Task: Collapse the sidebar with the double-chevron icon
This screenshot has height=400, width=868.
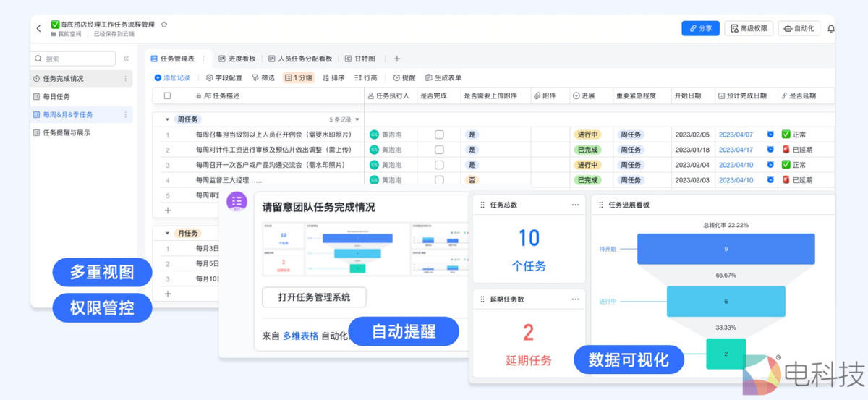Action: 126,59
